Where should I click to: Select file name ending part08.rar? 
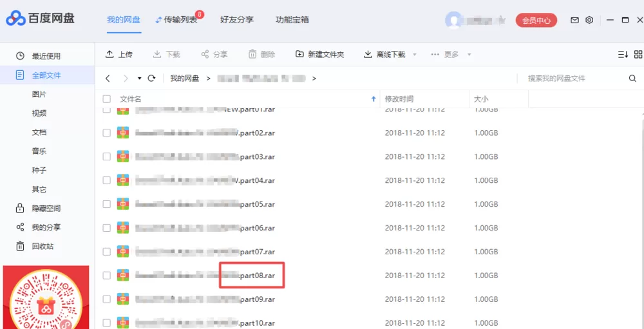[205, 275]
